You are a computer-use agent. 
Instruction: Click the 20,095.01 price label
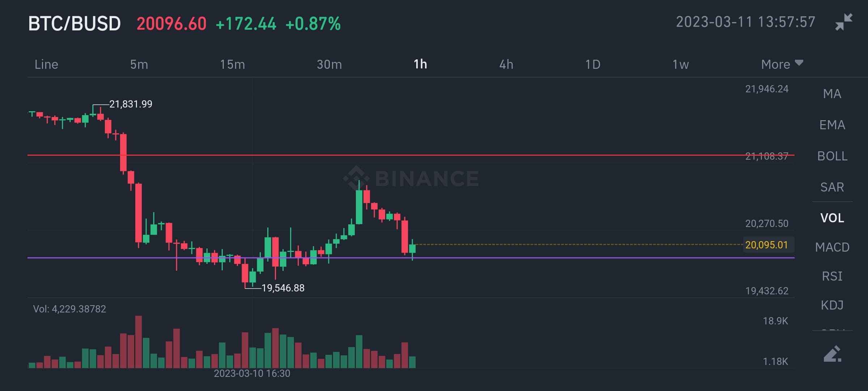(768, 244)
